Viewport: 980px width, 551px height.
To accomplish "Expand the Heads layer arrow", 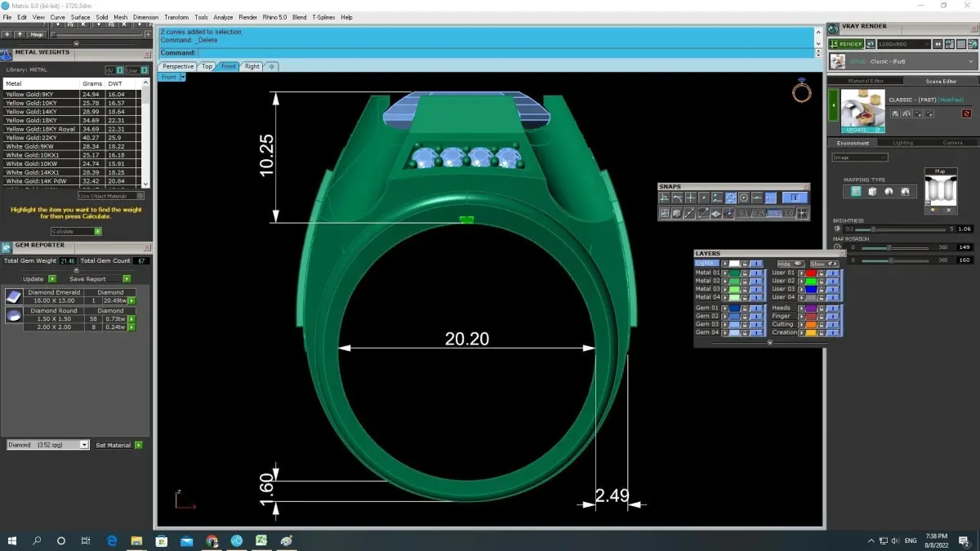I will [801, 308].
